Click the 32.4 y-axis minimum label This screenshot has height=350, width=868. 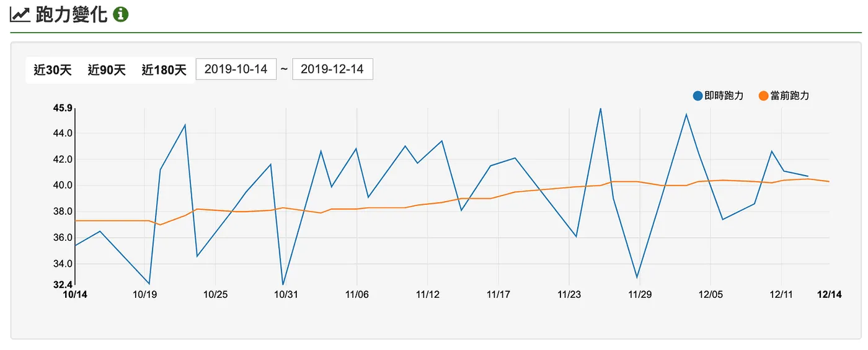click(x=63, y=285)
